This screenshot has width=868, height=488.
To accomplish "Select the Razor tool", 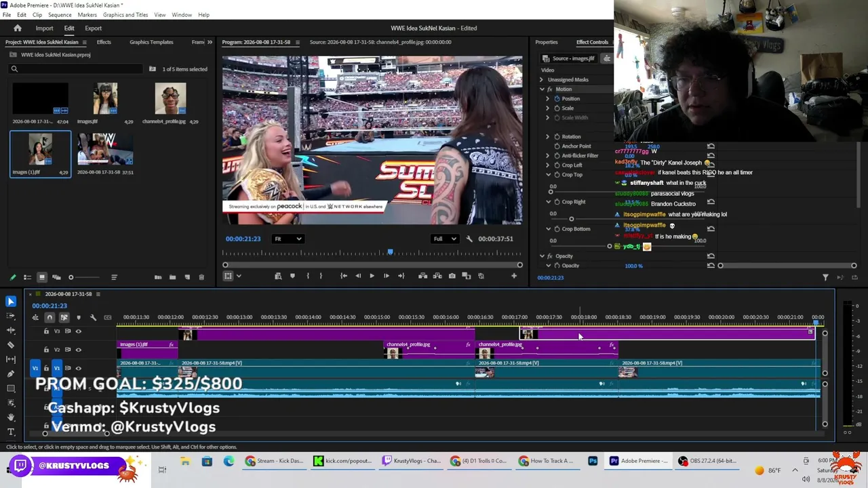I will (11, 345).
